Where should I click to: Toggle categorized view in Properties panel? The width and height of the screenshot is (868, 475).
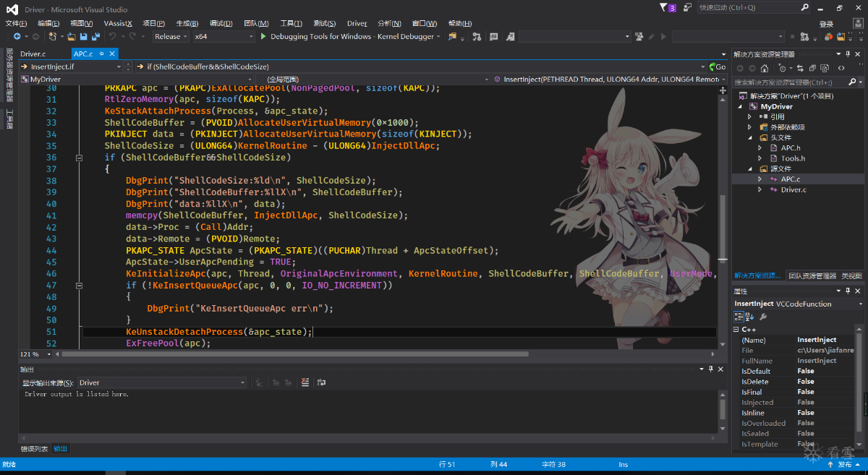pyautogui.click(x=739, y=317)
